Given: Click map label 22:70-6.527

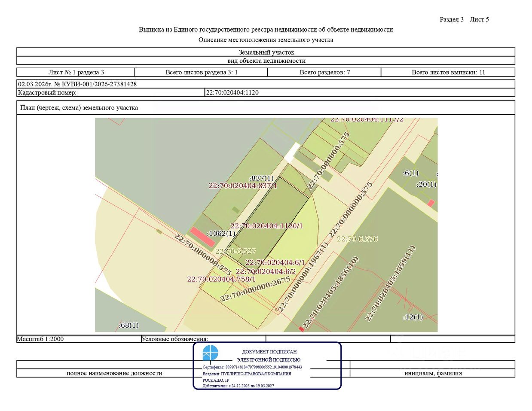Looking at the screenshot, I should click(x=235, y=252).
